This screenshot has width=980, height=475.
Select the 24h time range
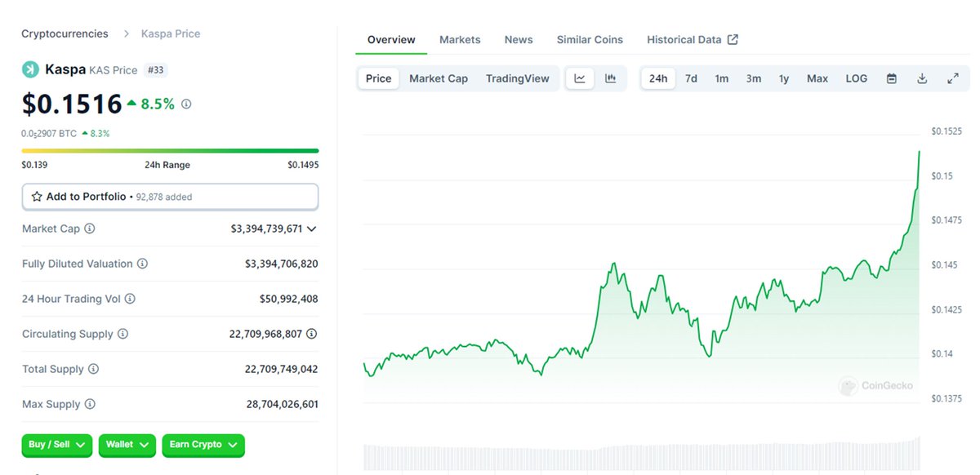(x=658, y=78)
